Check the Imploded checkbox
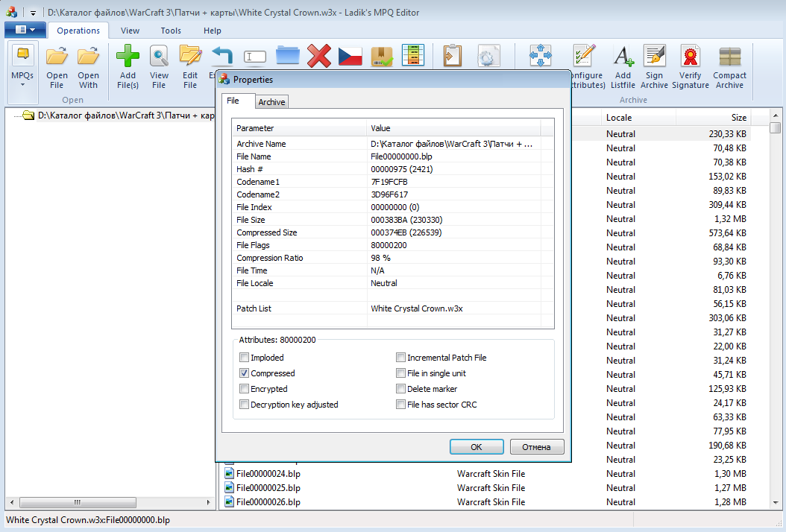The width and height of the screenshot is (786, 532). coord(244,358)
